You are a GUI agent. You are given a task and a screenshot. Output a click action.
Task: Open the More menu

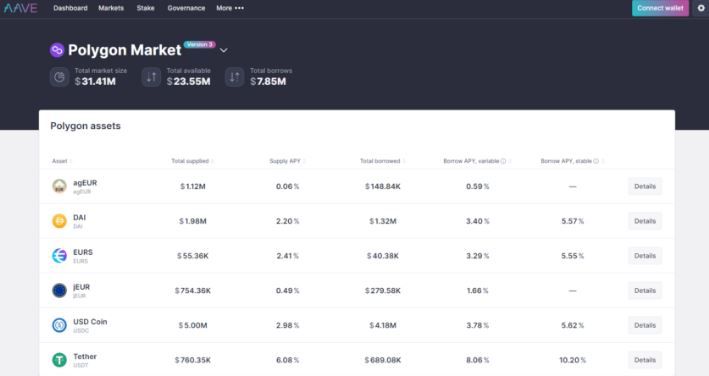pos(230,8)
